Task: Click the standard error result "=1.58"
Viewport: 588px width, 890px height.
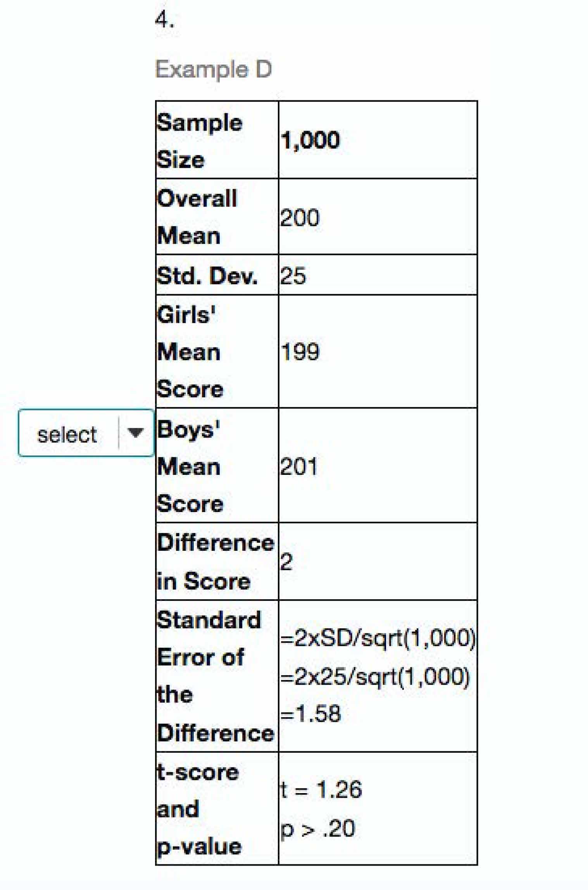Action: click(311, 713)
